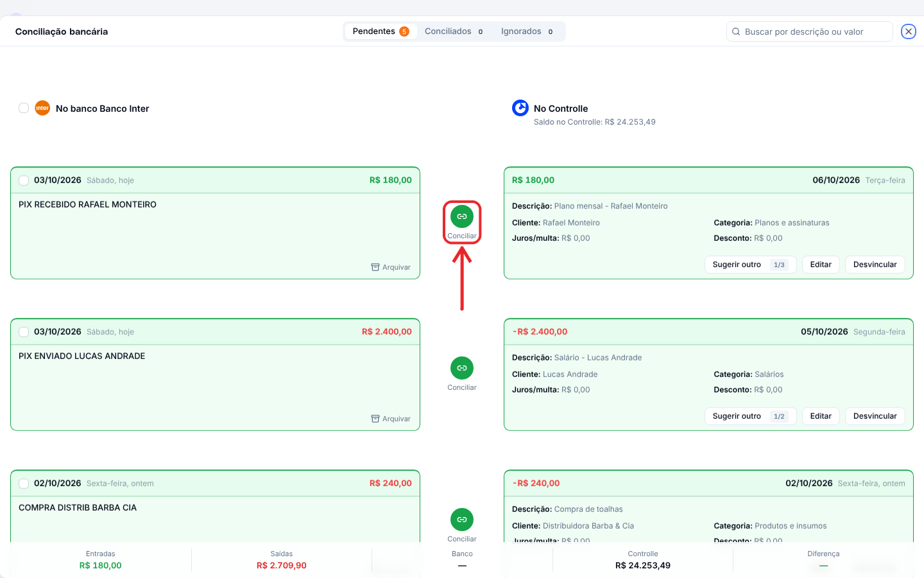Screen dimensions: 924x578
Task: Archive the PIX ENVIADO LUCAS ANDRADE entry
Action: tap(391, 419)
